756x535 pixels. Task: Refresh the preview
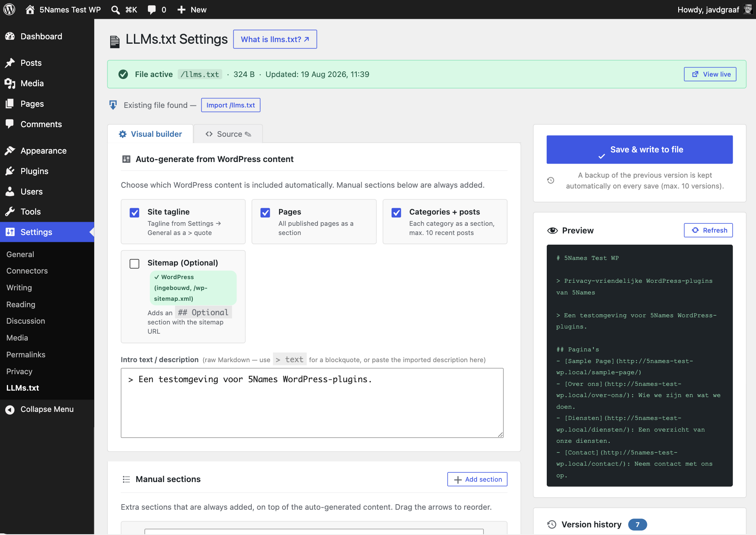pyautogui.click(x=708, y=230)
